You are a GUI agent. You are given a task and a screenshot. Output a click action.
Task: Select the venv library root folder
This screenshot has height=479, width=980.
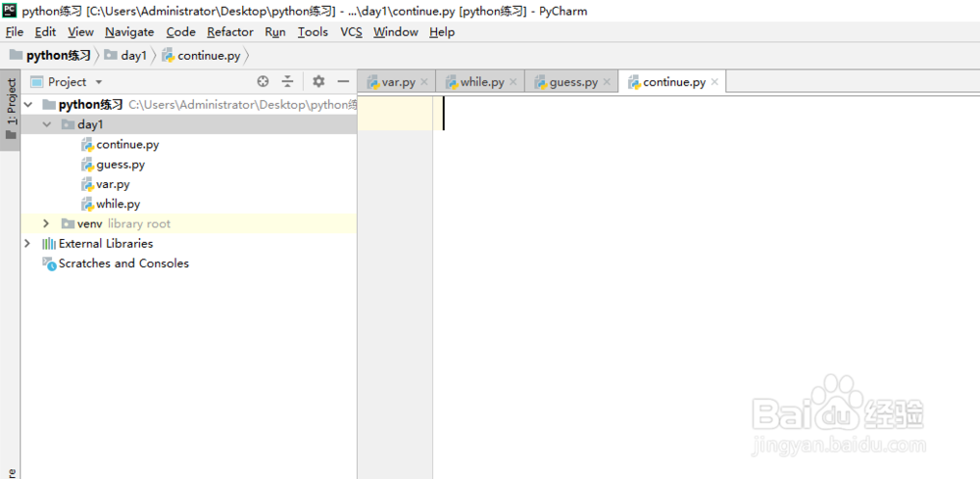[x=189, y=223]
